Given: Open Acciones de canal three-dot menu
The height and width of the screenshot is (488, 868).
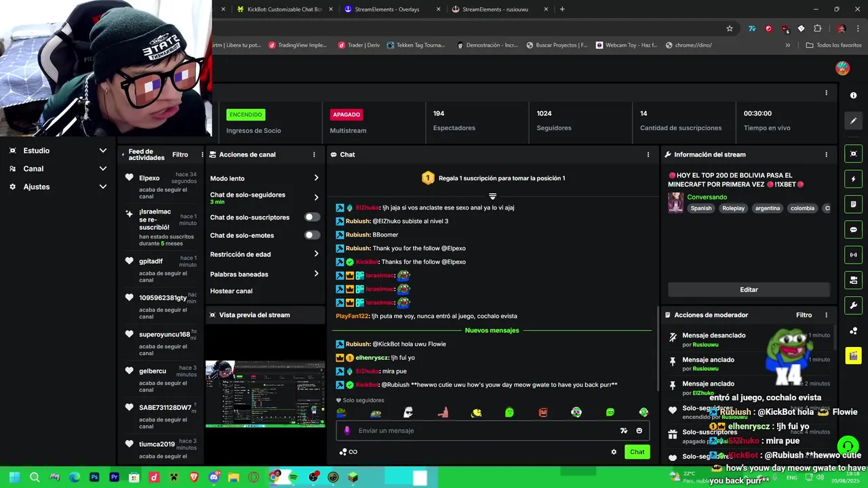Looking at the screenshot, I should pyautogui.click(x=314, y=155).
